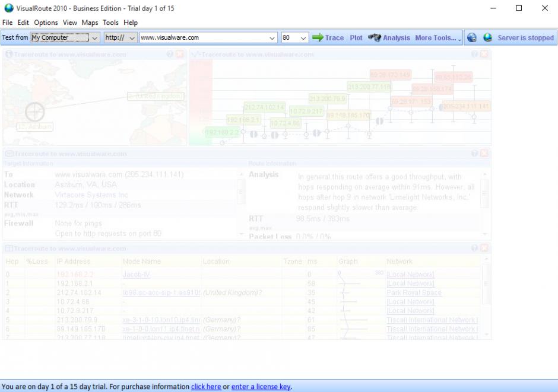
Task: Click the 'Ashburn' label on the map
Action: pyautogui.click(x=35, y=126)
